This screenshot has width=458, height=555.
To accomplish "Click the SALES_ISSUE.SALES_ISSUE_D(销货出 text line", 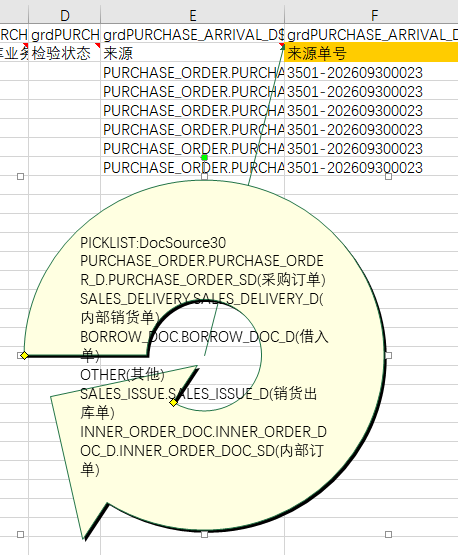I will [x=199, y=394].
